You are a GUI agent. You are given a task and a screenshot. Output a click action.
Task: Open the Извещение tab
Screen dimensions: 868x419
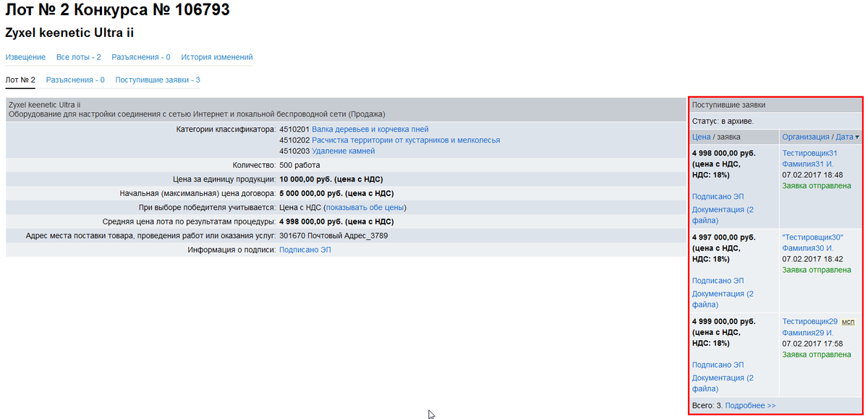tap(25, 57)
